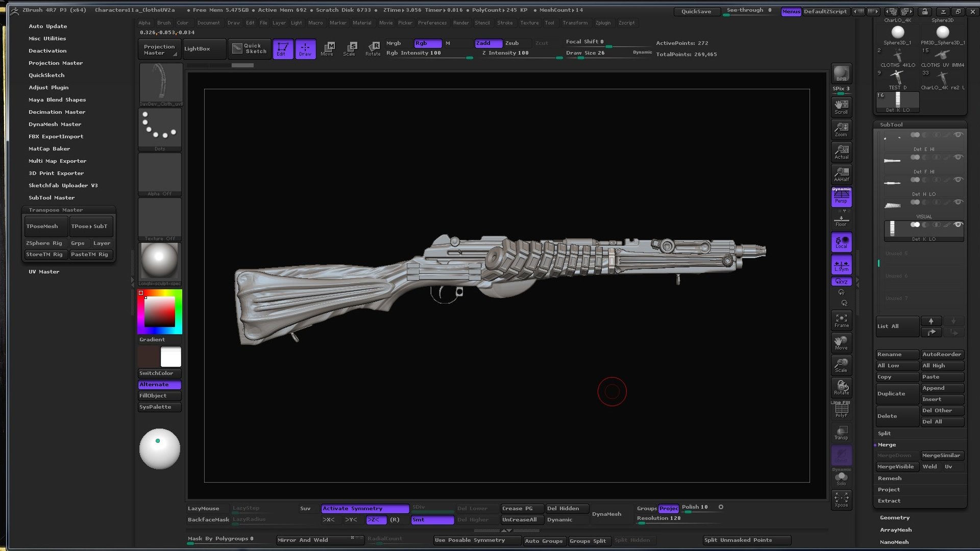Open Quick Sketch
This screenshot has height=551, width=980.
click(x=250, y=48)
